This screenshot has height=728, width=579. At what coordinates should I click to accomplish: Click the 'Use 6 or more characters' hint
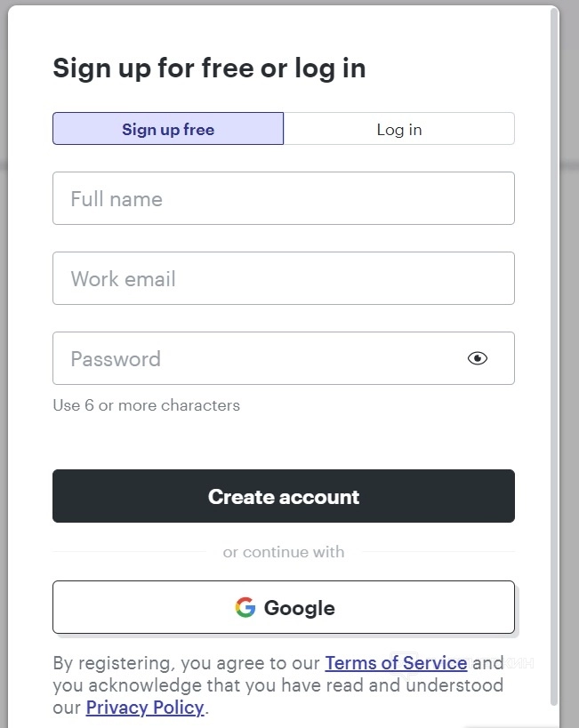pos(146,405)
